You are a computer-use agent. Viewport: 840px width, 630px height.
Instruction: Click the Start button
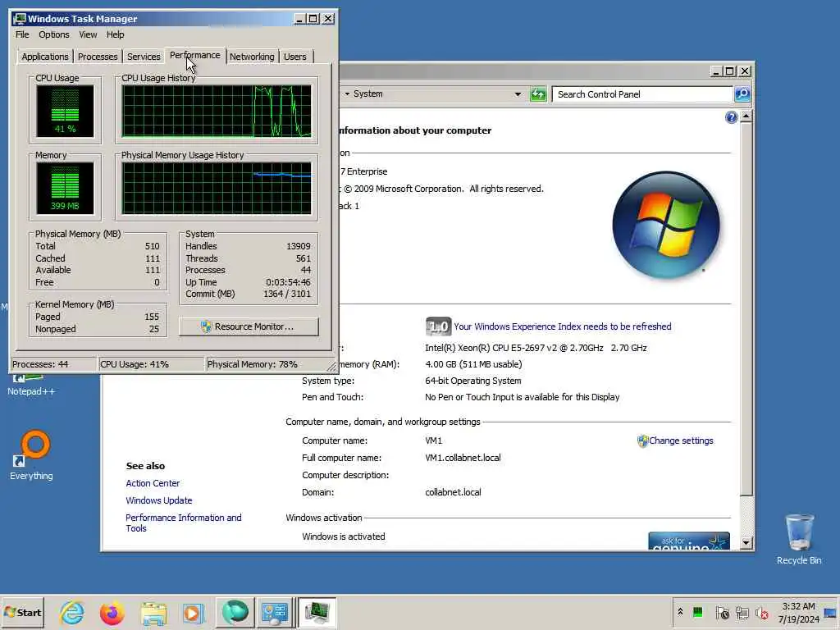pos(22,612)
